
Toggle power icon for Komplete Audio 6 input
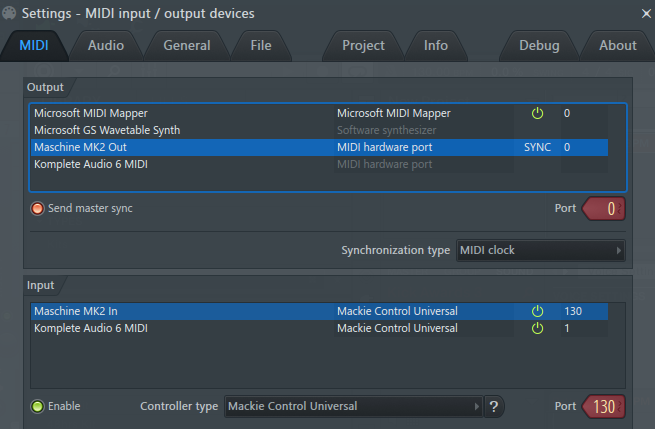coord(537,328)
